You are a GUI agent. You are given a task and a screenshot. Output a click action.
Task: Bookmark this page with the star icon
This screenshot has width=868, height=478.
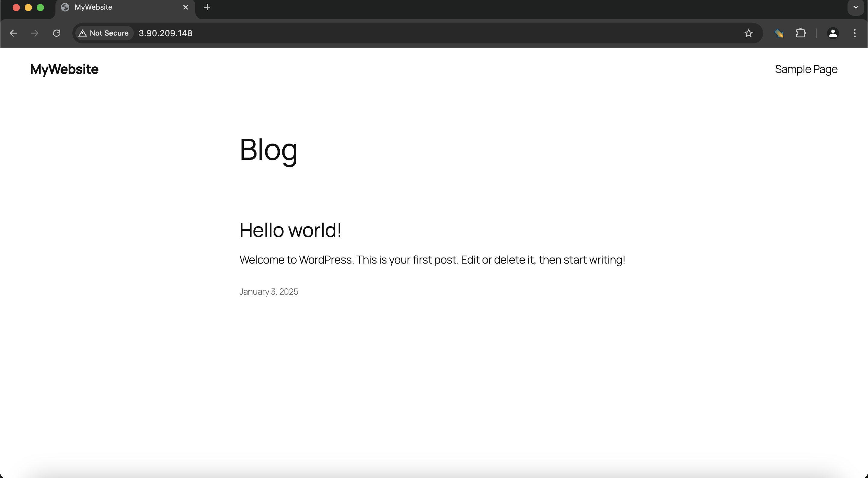(748, 33)
